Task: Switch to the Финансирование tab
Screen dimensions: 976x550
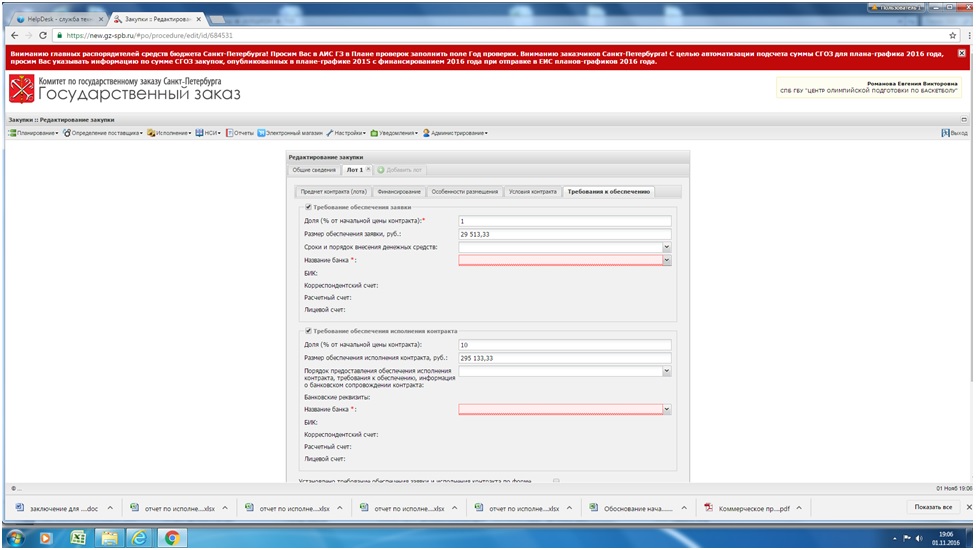Action: point(399,192)
